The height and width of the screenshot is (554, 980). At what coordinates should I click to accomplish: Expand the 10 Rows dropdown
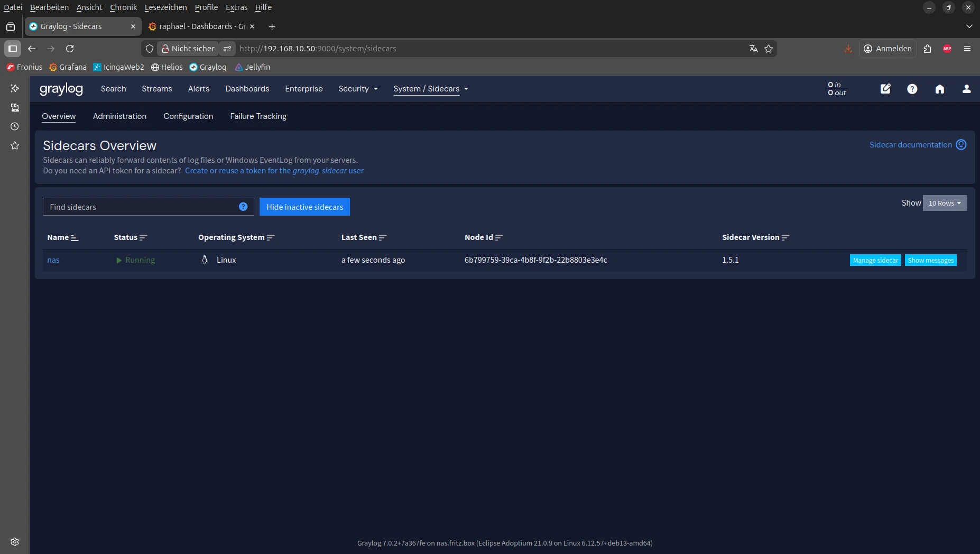[x=945, y=203]
